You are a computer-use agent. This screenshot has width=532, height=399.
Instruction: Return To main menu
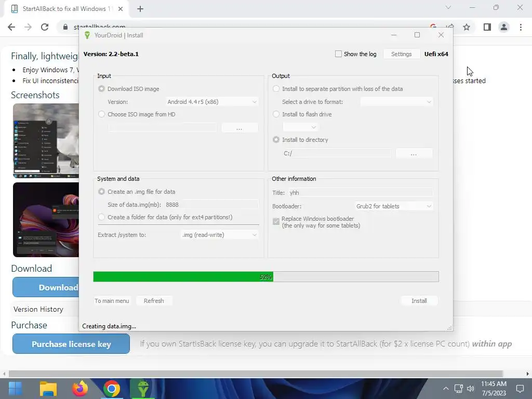(x=112, y=301)
